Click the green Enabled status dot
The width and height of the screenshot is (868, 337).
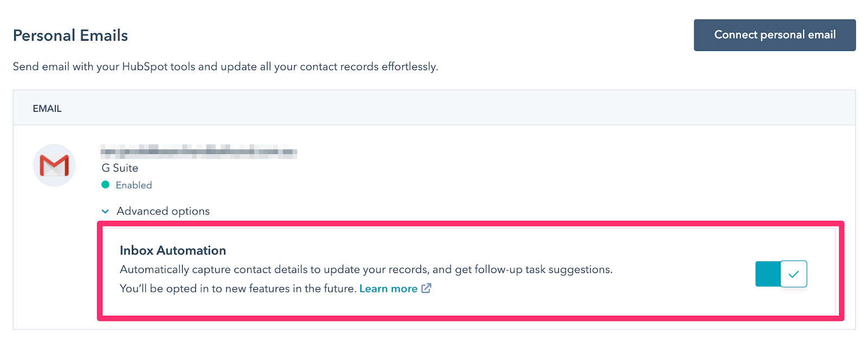click(x=106, y=185)
